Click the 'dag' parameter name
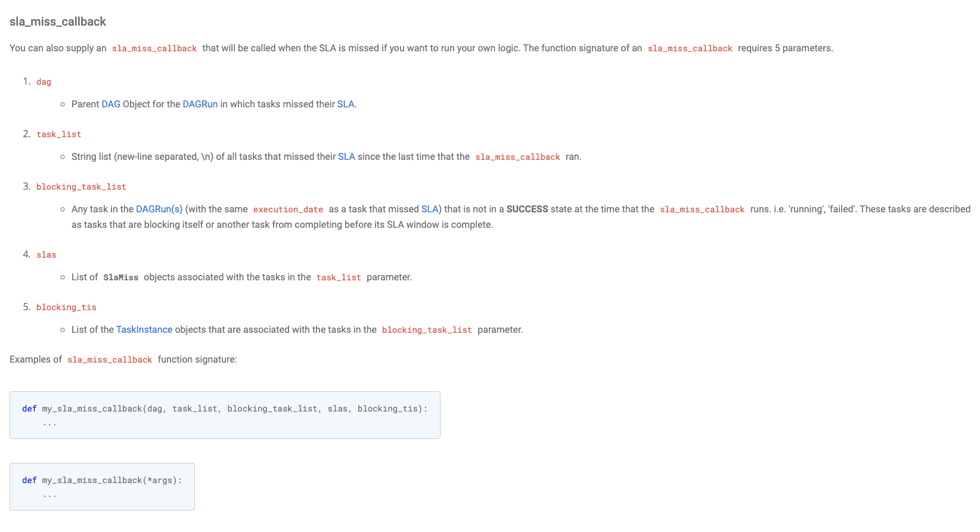This screenshot has width=980, height=532. [44, 82]
